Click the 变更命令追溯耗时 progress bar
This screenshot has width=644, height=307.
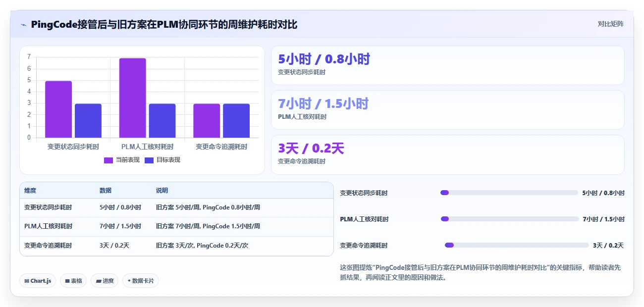517,245
